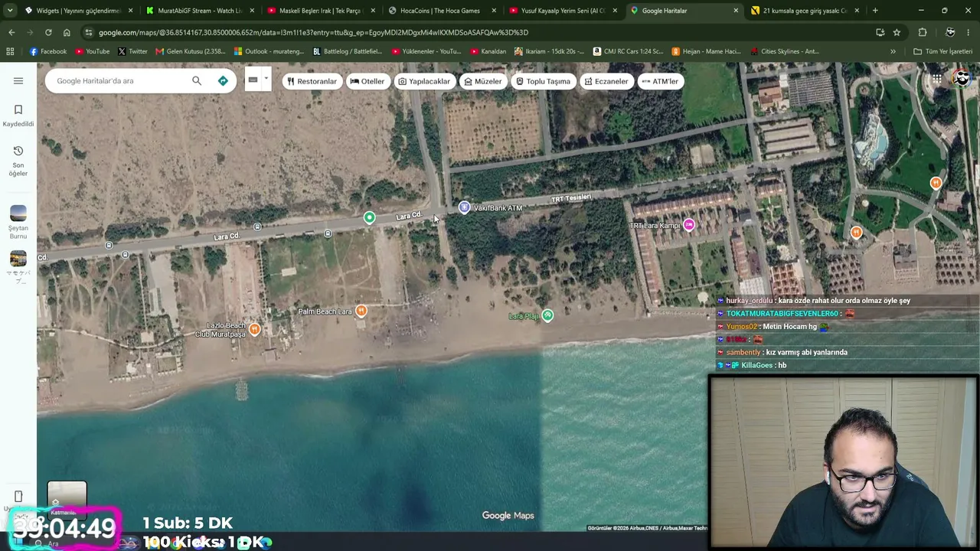
Task: Reload the current page
Action: coord(48,32)
